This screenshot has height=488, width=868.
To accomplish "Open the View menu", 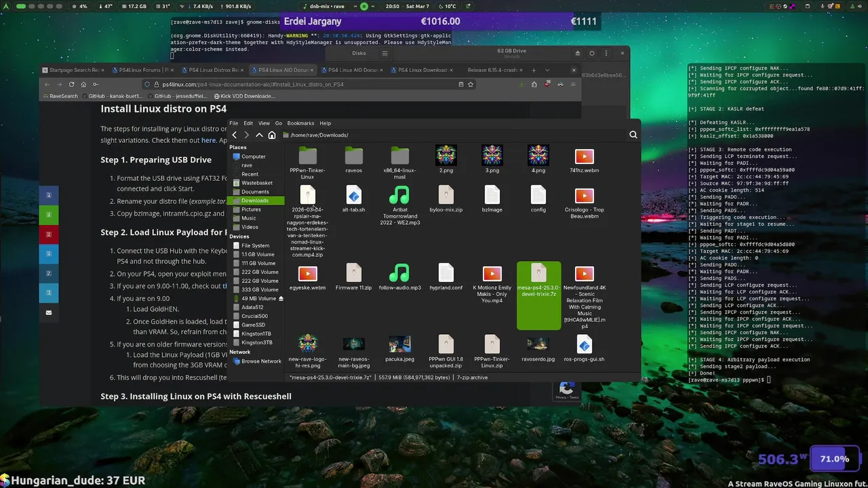I will click(264, 123).
